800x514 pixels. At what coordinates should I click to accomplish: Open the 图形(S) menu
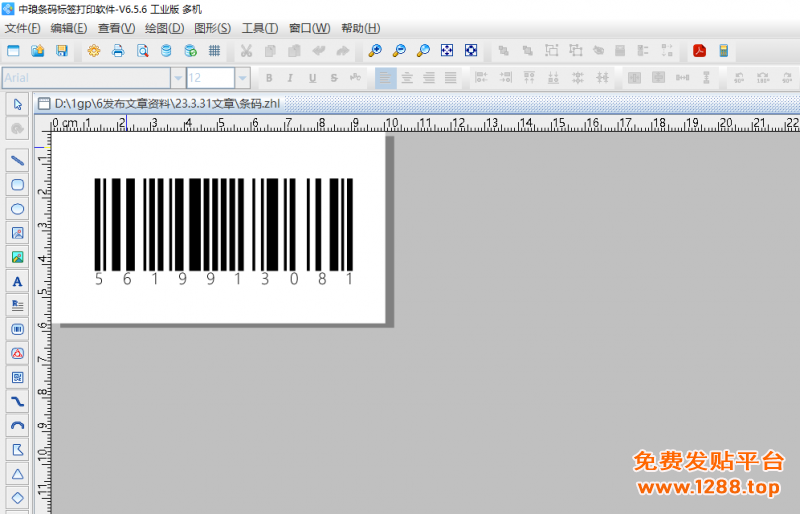pos(212,28)
